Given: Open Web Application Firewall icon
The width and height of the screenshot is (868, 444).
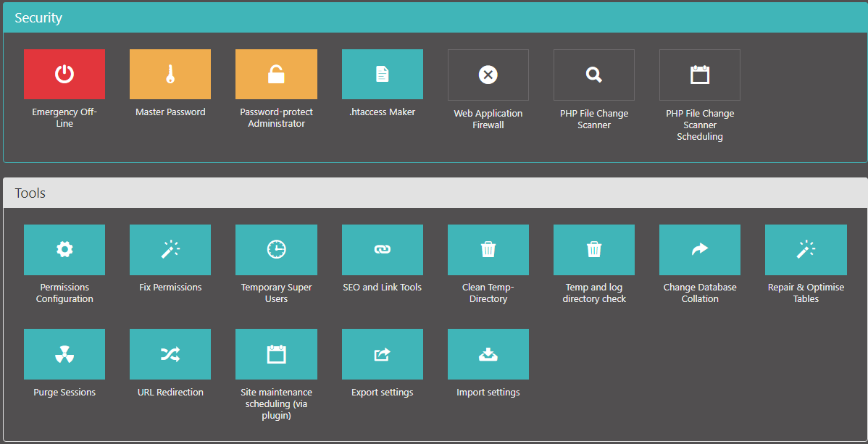Looking at the screenshot, I should pyautogui.click(x=488, y=75).
